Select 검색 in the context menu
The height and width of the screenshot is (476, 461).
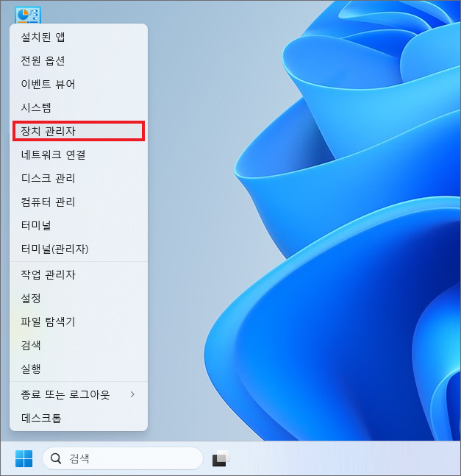coord(79,345)
